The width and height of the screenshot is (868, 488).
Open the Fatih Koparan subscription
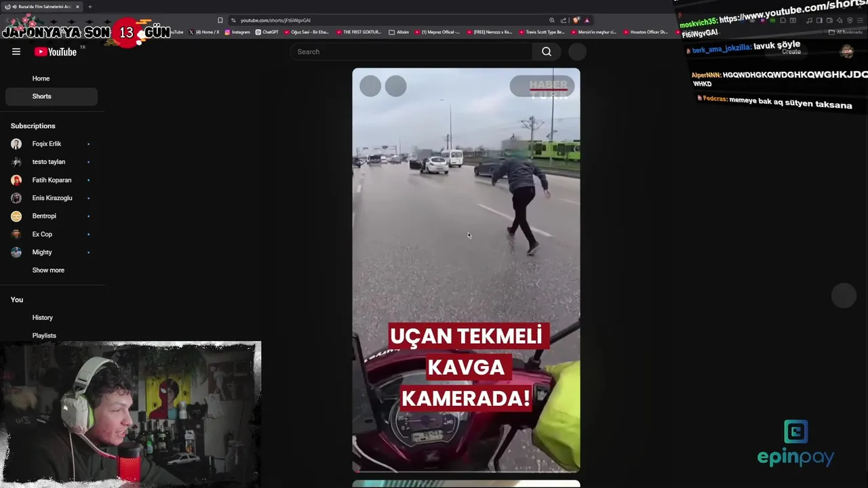[52, 180]
